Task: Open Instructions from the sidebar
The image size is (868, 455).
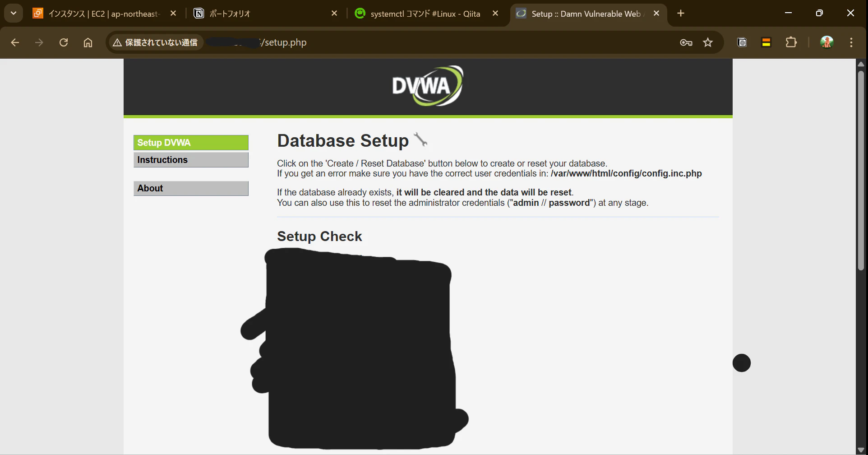Action: point(191,160)
